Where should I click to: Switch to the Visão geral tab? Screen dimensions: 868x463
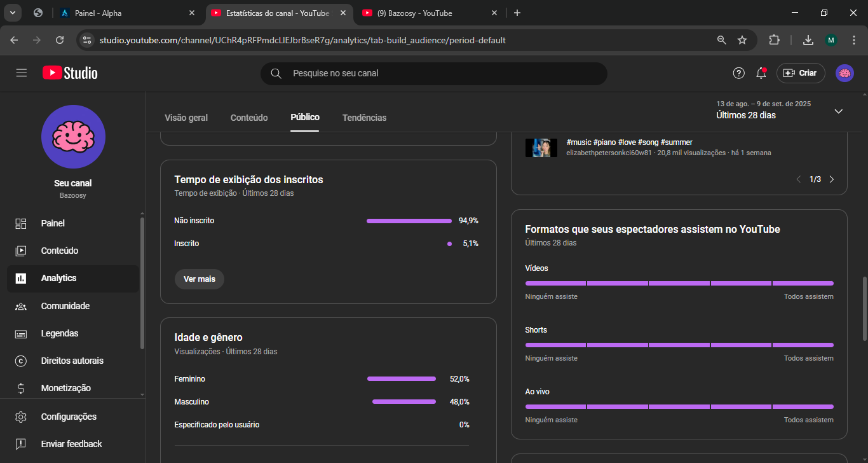[186, 118]
